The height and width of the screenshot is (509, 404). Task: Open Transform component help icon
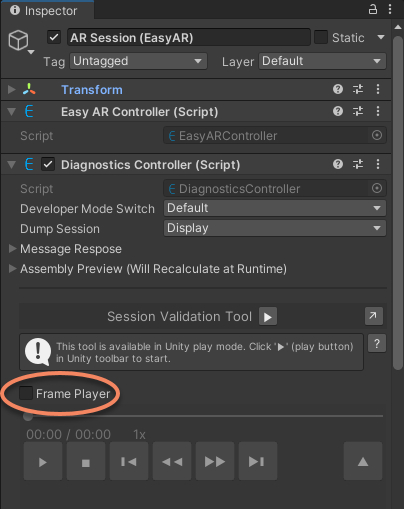click(338, 89)
